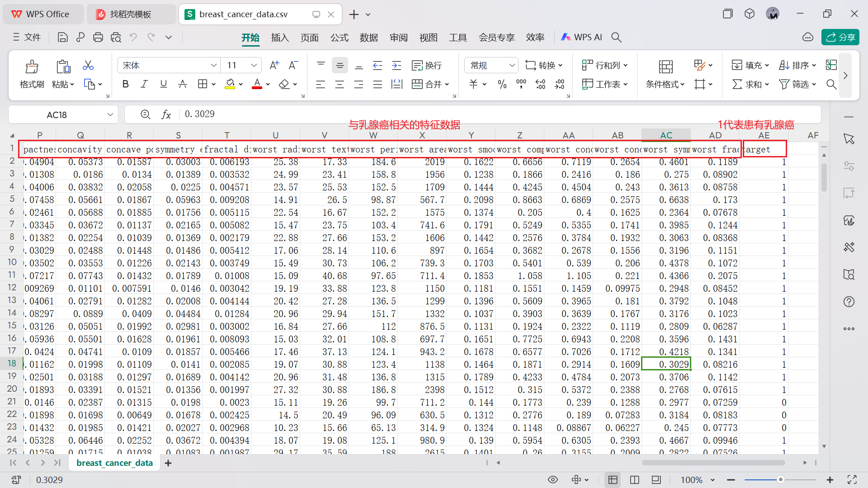Click the eye reading mode icon

(x=552, y=479)
